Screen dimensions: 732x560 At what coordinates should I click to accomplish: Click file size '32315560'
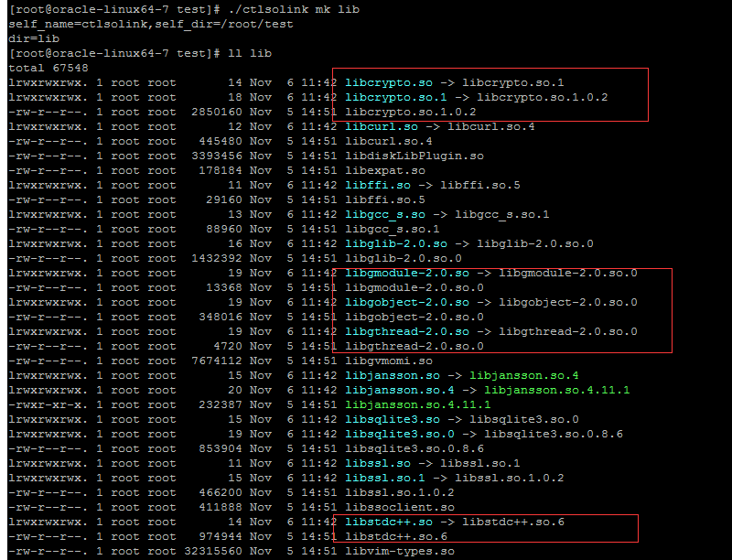click(x=213, y=551)
